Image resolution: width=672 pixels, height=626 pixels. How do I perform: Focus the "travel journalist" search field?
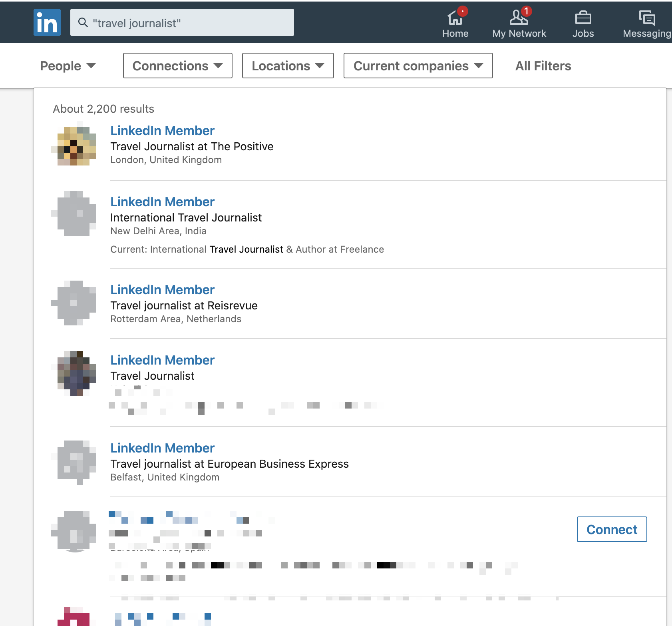coord(182,22)
